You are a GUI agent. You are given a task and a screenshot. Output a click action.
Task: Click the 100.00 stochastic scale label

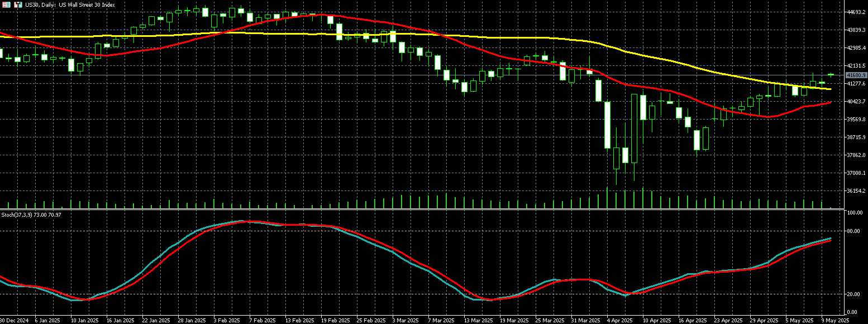click(x=856, y=213)
